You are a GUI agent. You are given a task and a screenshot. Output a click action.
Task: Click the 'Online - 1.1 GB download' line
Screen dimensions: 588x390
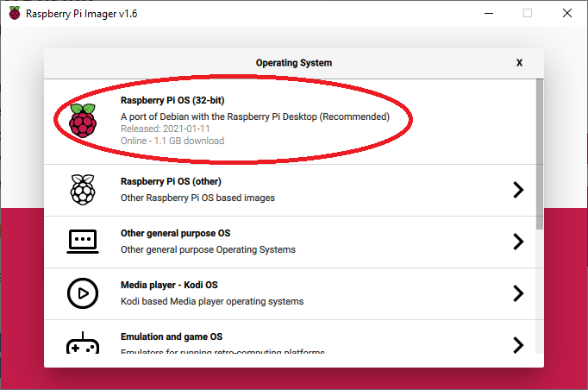click(x=172, y=141)
